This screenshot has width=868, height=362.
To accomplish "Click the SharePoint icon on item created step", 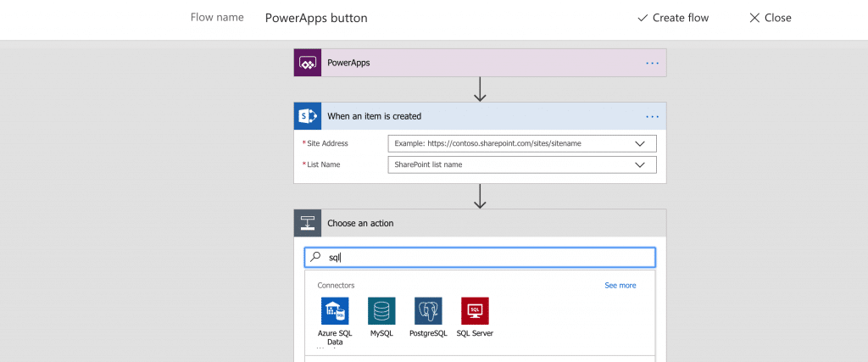I will (307, 116).
